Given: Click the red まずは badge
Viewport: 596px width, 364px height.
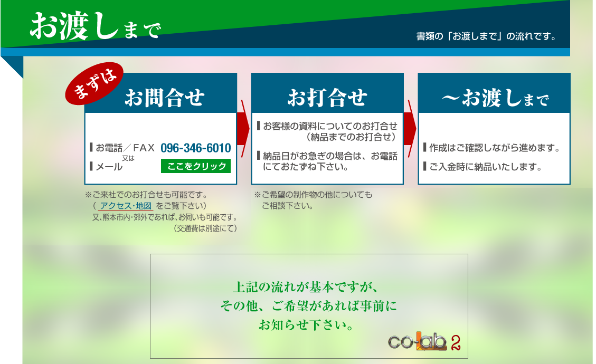Looking at the screenshot, I should [95, 83].
